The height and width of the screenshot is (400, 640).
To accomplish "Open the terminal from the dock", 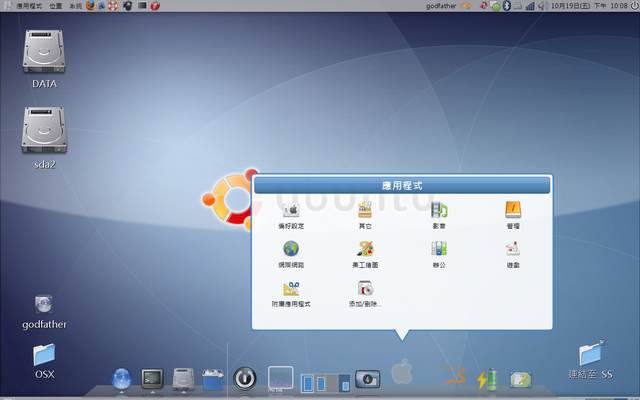I will [152, 378].
